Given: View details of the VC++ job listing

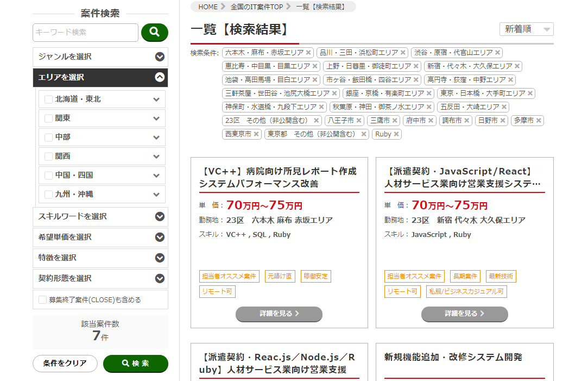Looking at the screenshot, I should (279, 314).
